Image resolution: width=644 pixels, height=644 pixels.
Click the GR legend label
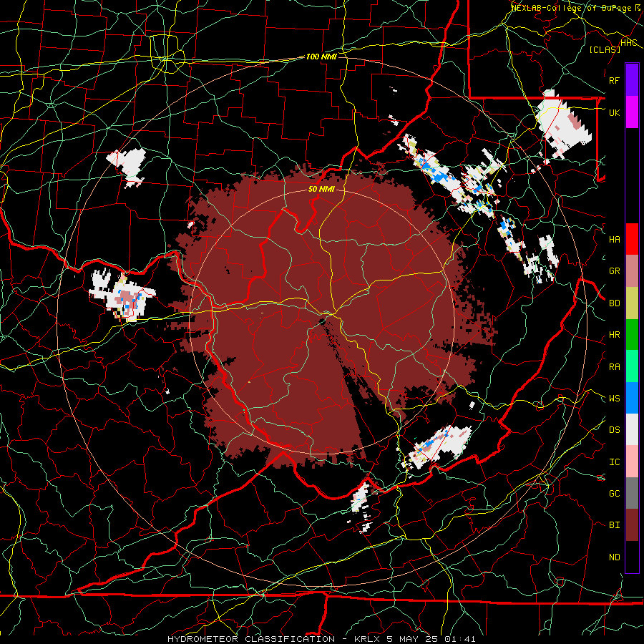[614, 271]
